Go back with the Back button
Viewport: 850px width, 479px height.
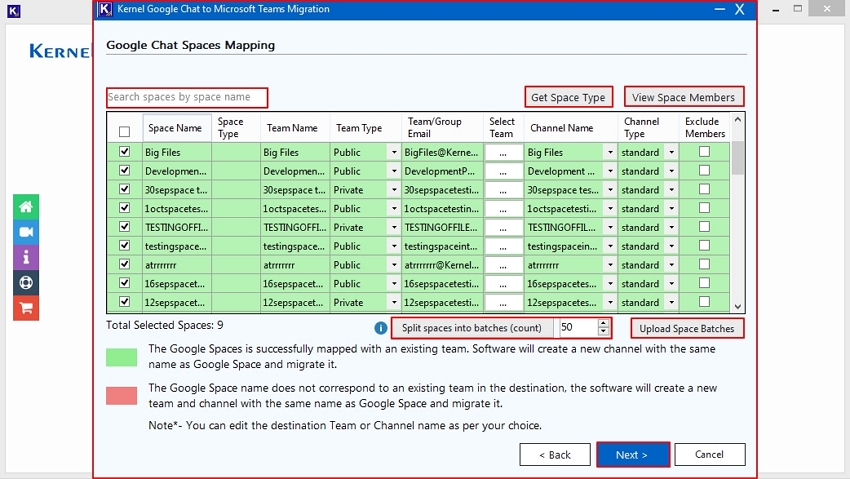[555, 455]
